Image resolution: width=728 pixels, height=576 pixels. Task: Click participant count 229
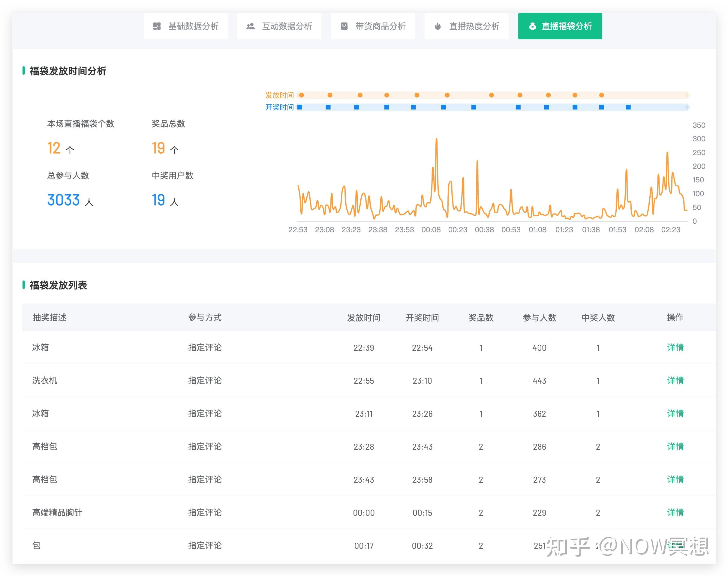[540, 513]
